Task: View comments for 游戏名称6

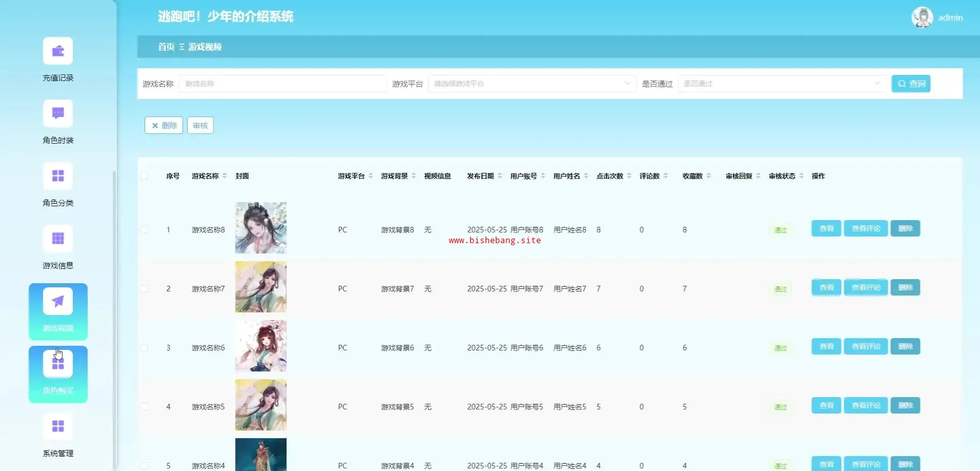Action: tap(866, 346)
